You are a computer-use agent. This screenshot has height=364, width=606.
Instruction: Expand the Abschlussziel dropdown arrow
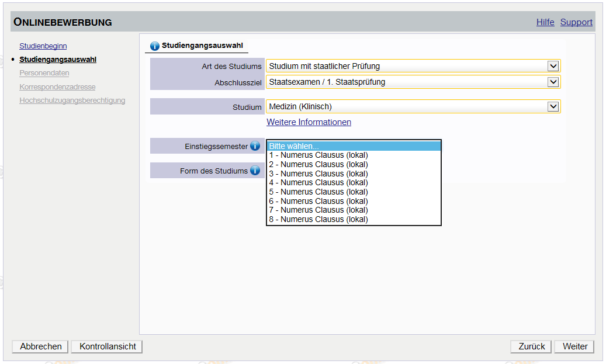coord(553,82)
